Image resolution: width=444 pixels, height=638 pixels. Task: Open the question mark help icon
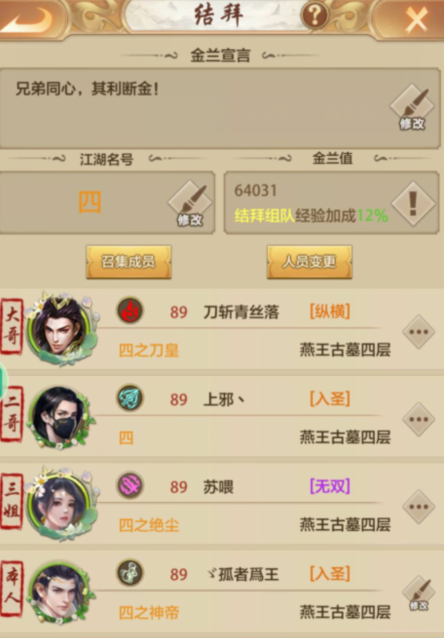314,15
